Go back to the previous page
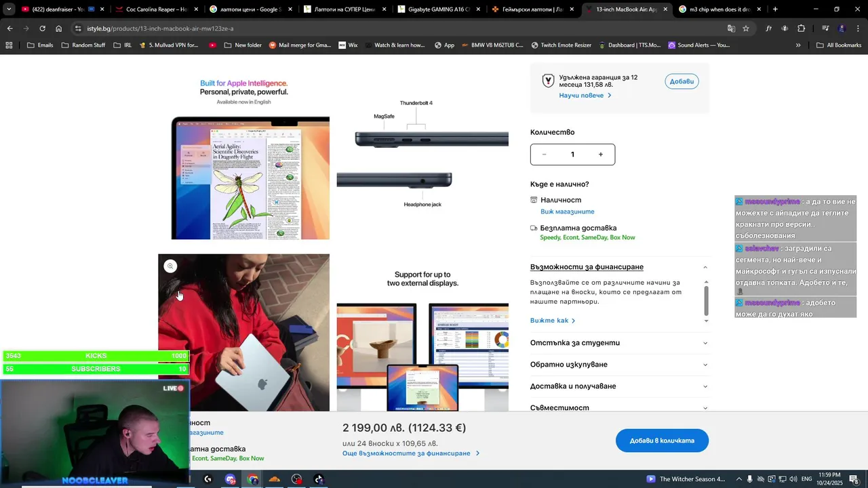This screenshot has height=488, width=868. tap(9, 28)
